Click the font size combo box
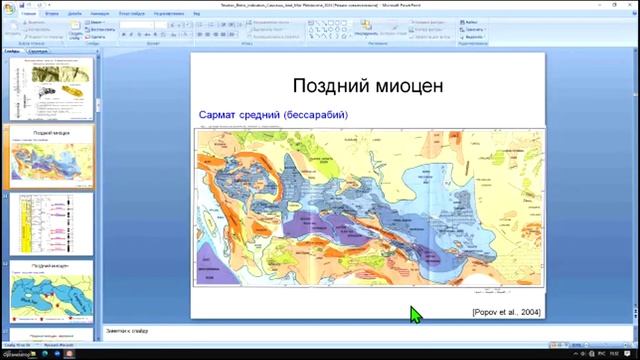This screenshot has height=360, width=640. click(161, 25)
